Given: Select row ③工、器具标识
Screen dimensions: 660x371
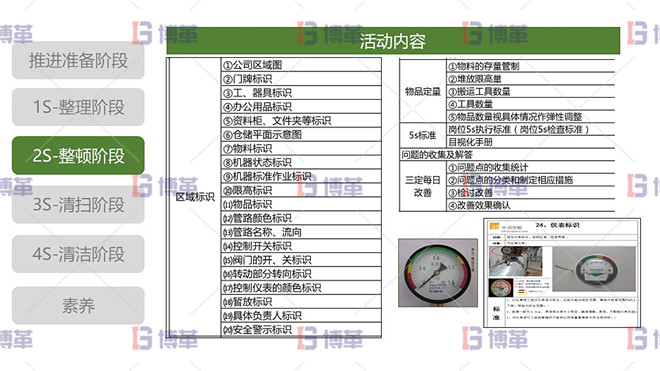Looking at the screenshot, I should pyautogui.click(x=301, y=93).
